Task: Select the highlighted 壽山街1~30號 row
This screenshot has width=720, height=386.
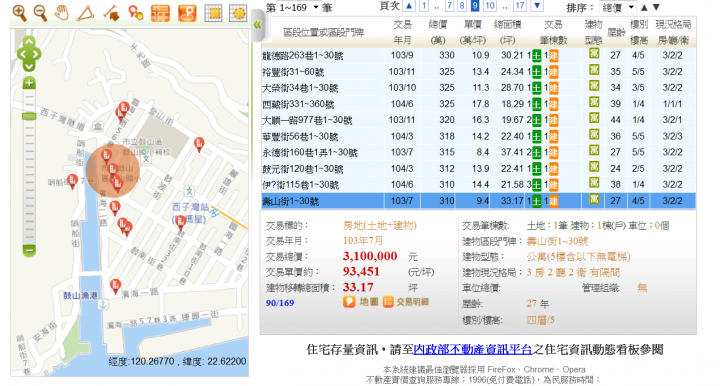Action: (478, 201)
